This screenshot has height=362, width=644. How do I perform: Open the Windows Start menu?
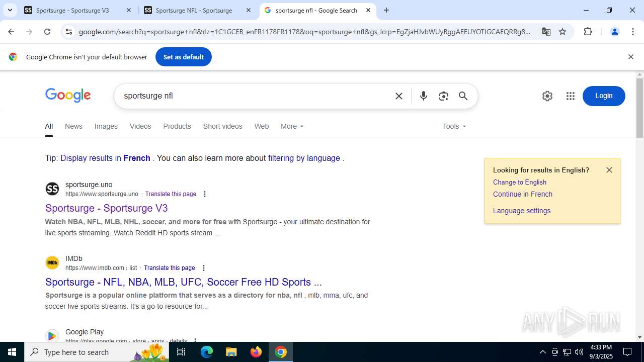click(x=12, y=352)
